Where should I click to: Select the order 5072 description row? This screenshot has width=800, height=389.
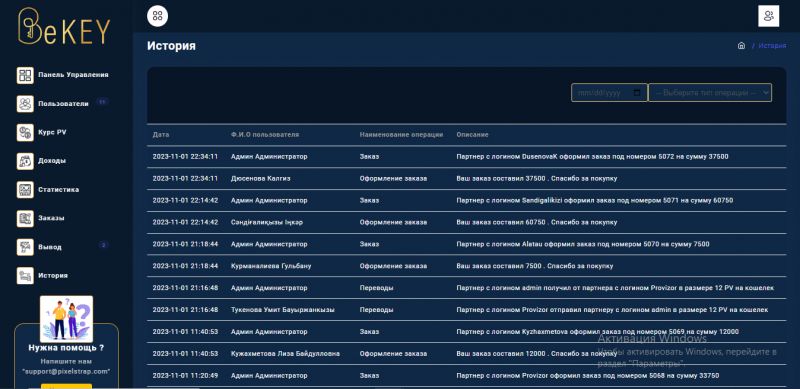(592, 157)
